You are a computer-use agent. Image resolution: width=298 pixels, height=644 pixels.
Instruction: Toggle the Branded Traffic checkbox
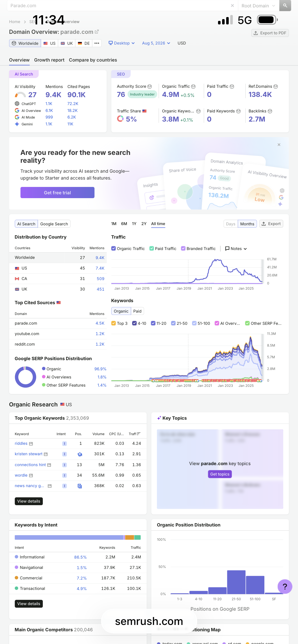183,248
